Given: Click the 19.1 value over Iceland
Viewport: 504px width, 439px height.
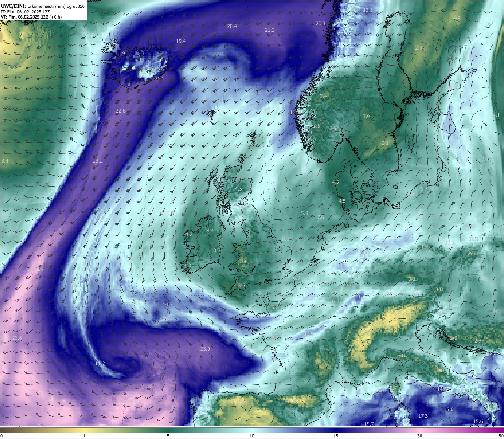Looking at the screenshot, I should [124, 54].
